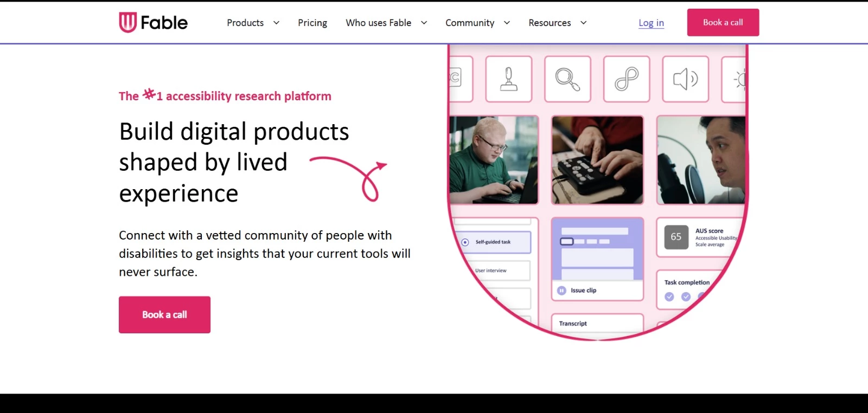Select the speaker volume icon tile
This screenshot has width=868, height=413.
pos(686,79)
